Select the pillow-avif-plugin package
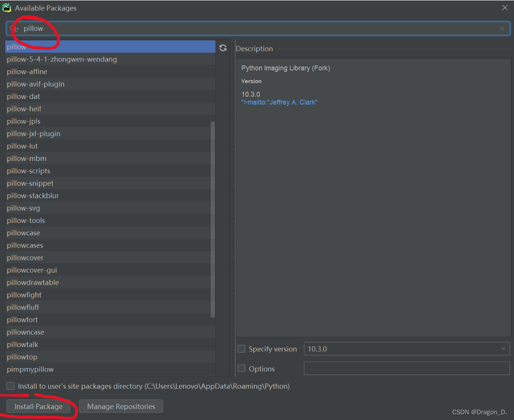The width and height of the screenshot is (514, 420). coord(110,84)
